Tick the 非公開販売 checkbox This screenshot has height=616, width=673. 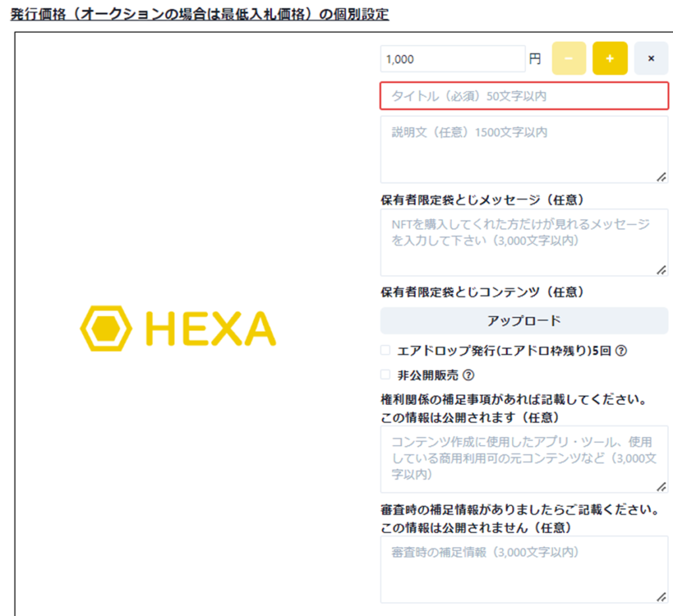pyautogui.click(x=385, y=375)
